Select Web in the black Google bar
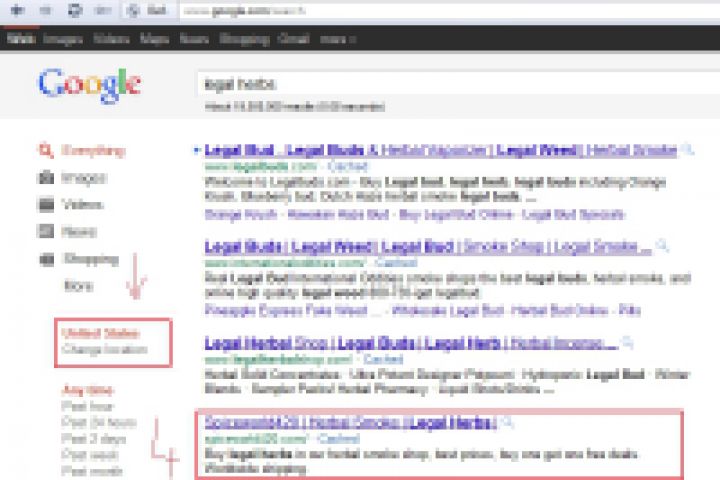This screenshot has height=480, width=720. tap(21, 39)
